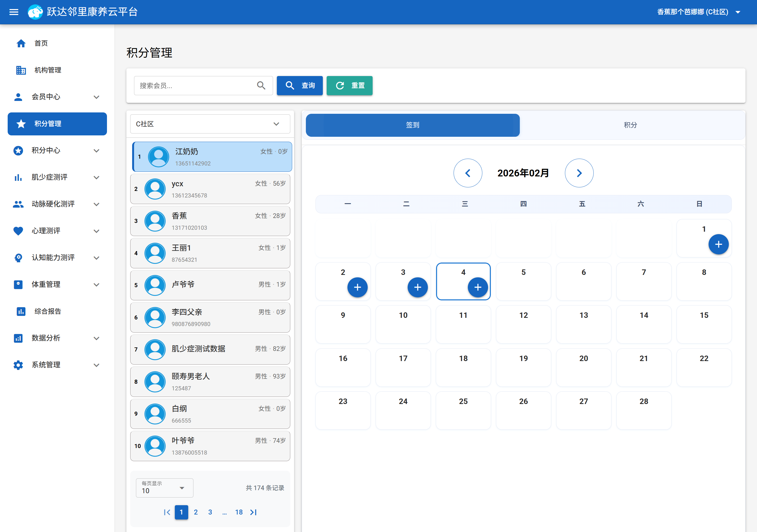This screenshot has height=532, width=757.
Task: Go to the next month
Action: [579, 173]
